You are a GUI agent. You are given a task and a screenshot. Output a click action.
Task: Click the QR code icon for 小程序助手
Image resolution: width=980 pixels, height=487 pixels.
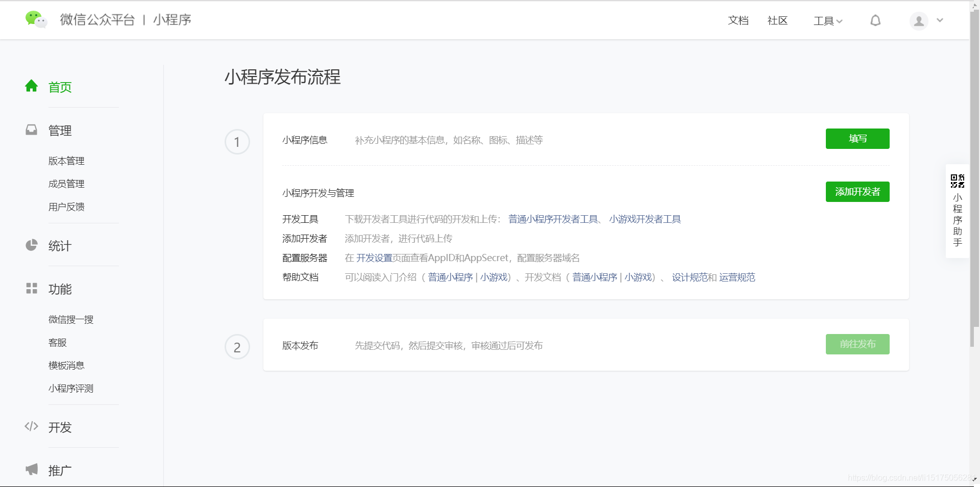pos(958,181)
